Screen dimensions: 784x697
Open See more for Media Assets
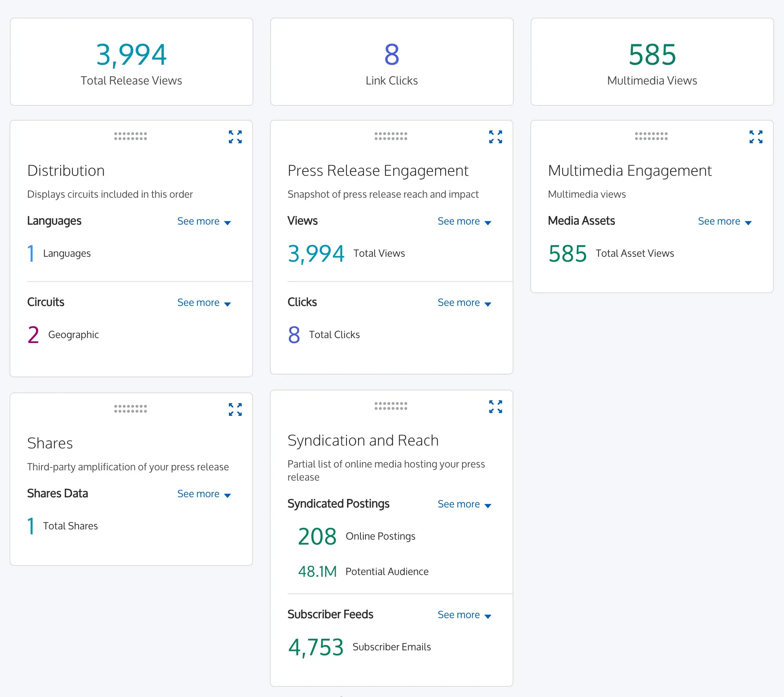coord(725,221)
